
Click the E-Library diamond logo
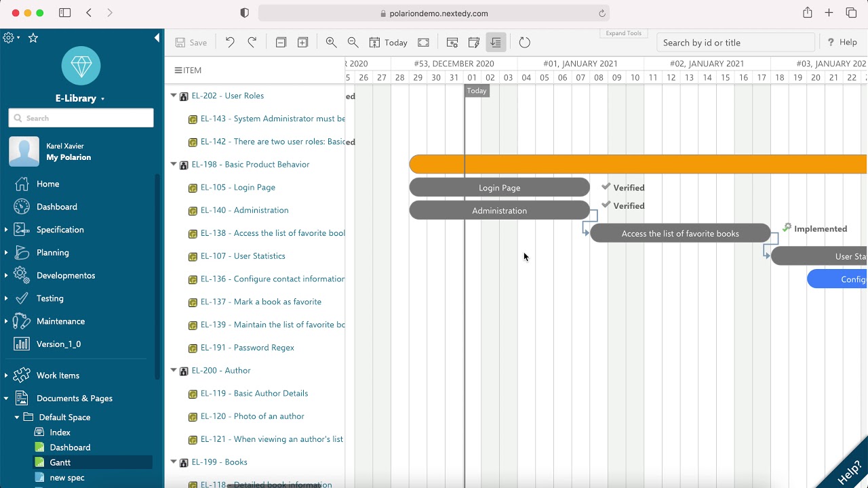81,66
